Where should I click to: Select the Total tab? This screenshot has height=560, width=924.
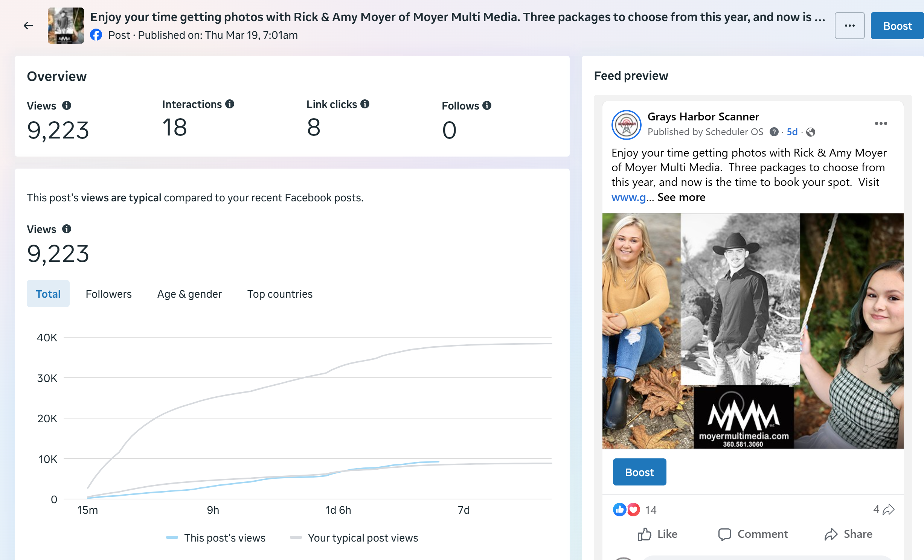coord(48,294)
